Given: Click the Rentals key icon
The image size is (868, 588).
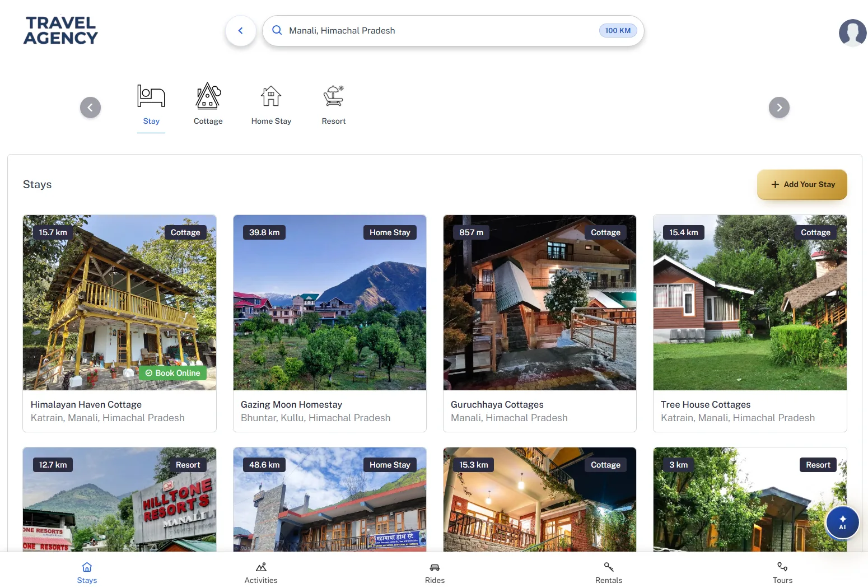Looking at the screenshot, I should (x=609, y=567).
